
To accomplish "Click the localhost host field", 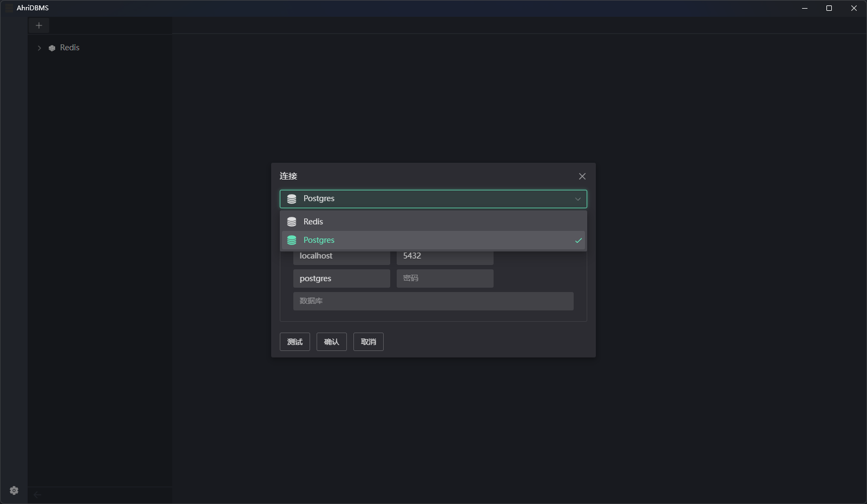I will [x=341, y=256].
